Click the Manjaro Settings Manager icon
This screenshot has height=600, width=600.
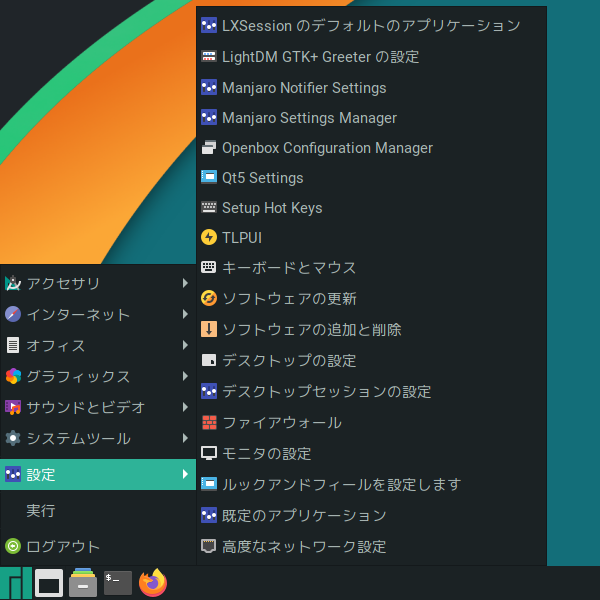209,118
